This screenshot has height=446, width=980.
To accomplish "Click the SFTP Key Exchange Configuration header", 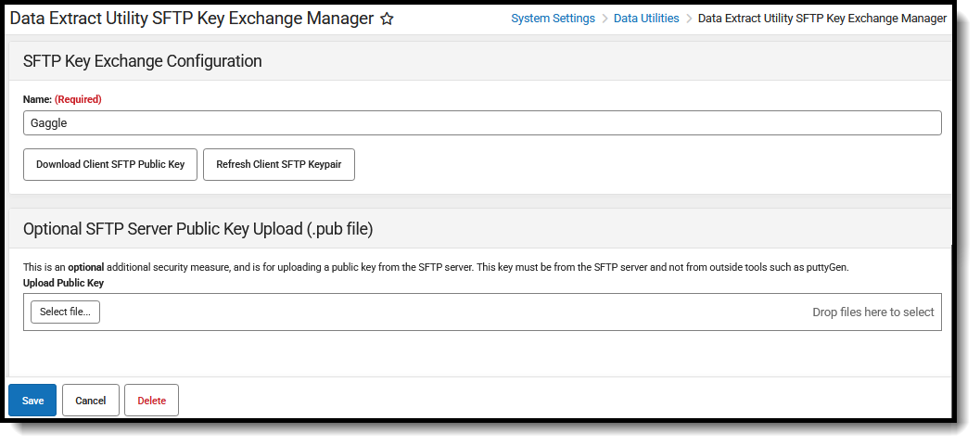I will (x=142, y=61).
